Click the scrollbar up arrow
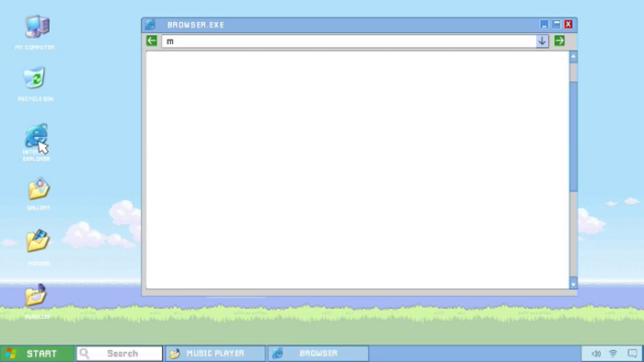The image size is (644, 362). tap(573, 56)
